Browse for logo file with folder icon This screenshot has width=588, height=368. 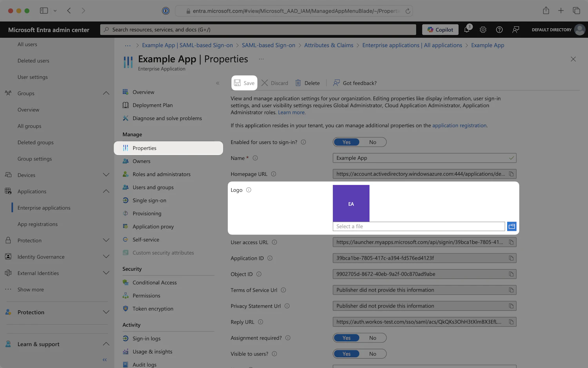(x=512, y=226)
